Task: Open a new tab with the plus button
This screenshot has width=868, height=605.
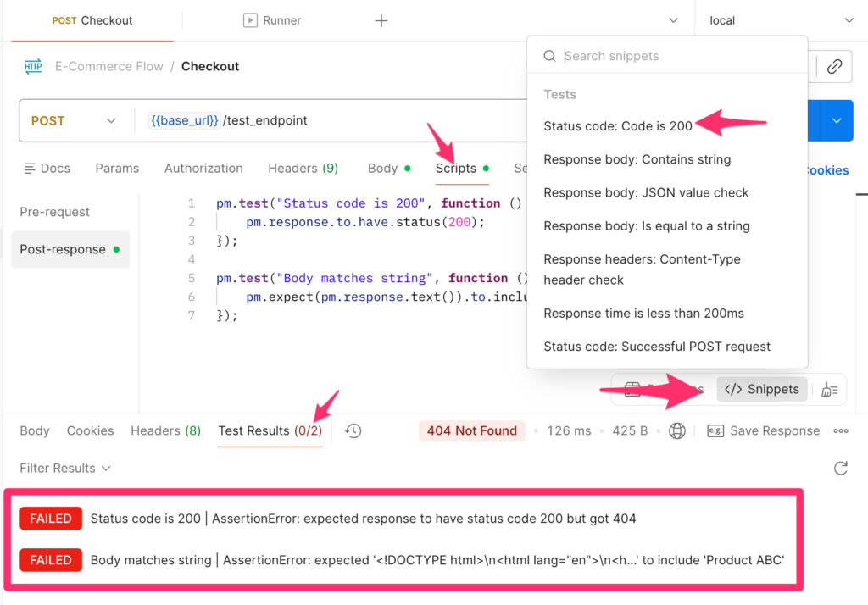Action: point(381,19)
